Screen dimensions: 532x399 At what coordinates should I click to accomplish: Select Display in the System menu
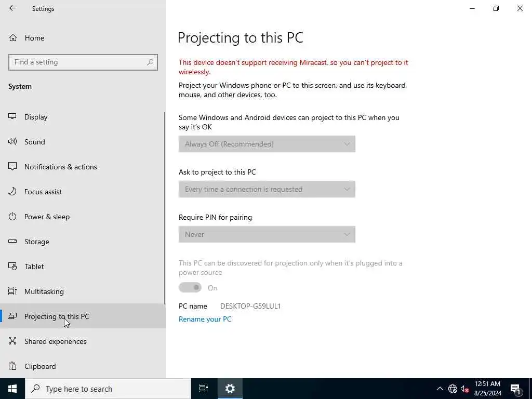pos(83,117)
